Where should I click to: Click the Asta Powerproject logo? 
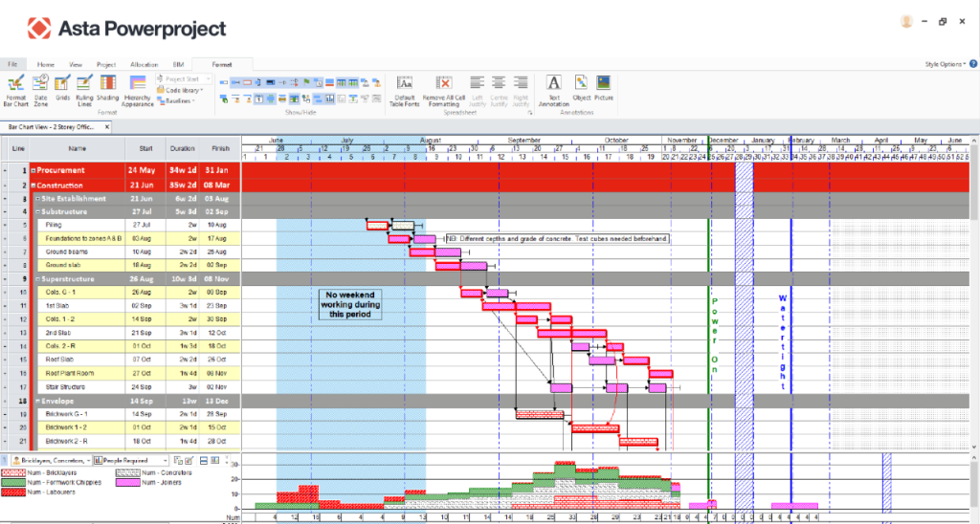[x=127, y=28]
